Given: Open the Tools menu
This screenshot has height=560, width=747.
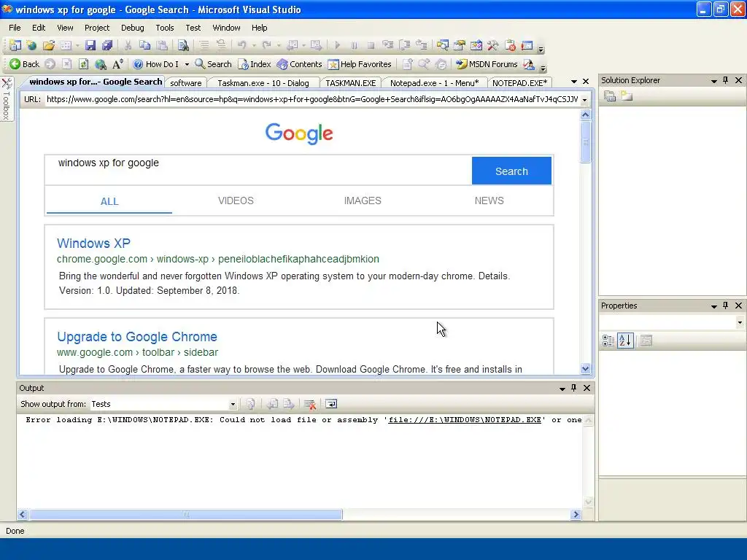Looking at the screenshot, I should [x=165, y=28].
